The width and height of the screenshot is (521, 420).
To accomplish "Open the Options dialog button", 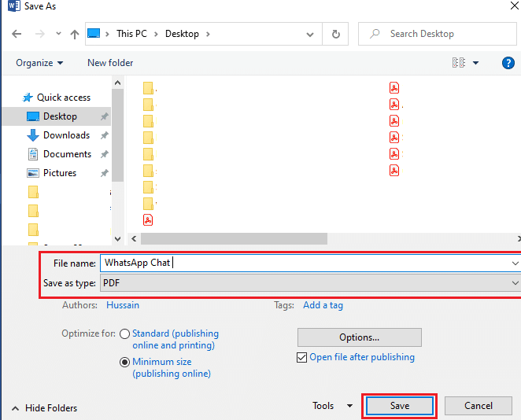I will point(359,337).
